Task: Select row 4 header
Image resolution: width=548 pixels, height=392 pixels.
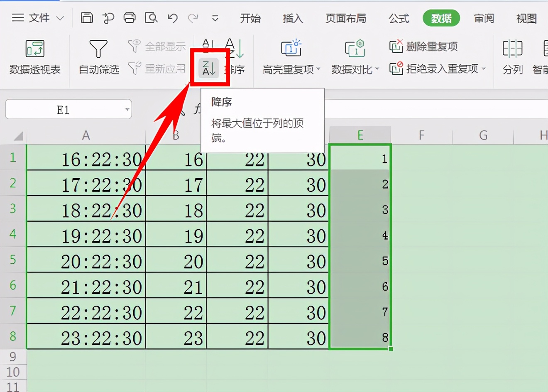Action: point(13,234)
